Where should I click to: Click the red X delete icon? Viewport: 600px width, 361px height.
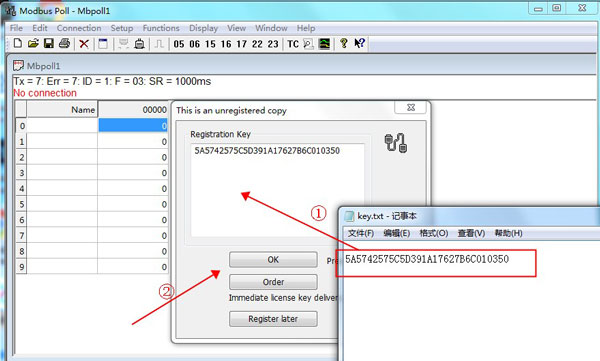(84, 44)
